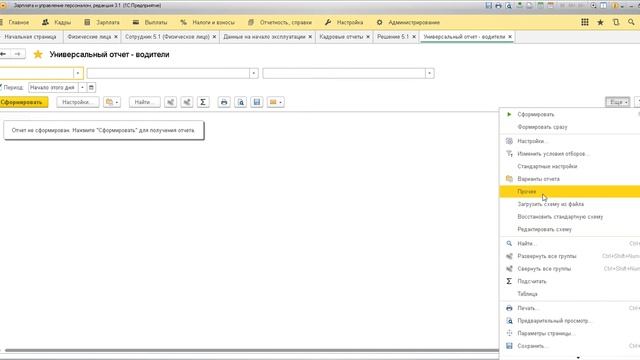This screenshot has width=640, height=360.
Task: Toggle the Еще dropdown button
Action: [618, 102]
